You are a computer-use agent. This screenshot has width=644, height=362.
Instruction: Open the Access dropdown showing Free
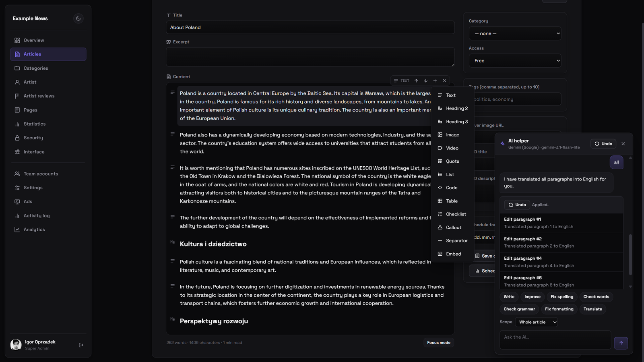pos(515,61)
